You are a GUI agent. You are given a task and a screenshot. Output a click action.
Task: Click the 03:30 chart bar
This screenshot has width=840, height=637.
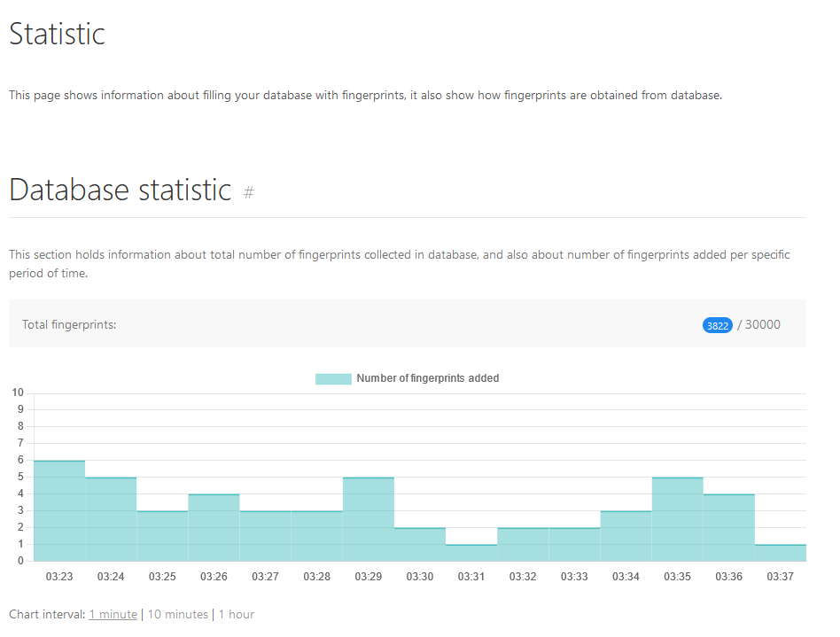420,544
